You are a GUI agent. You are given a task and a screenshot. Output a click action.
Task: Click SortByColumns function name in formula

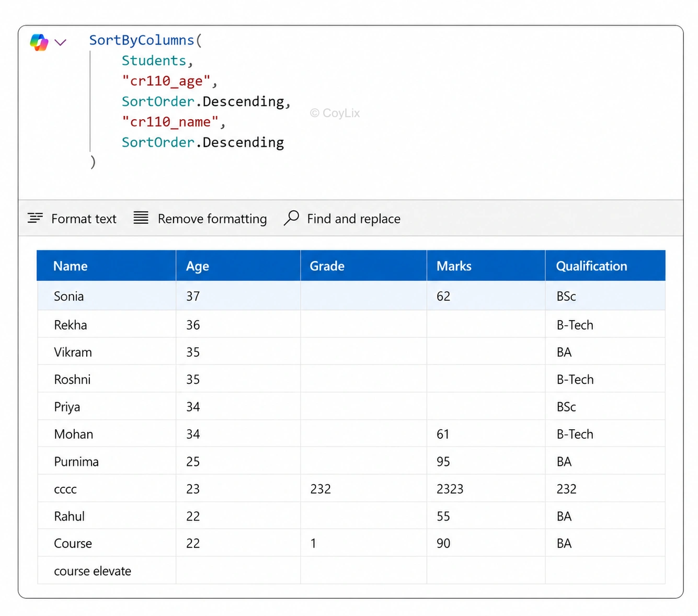(x=142, y=40)
